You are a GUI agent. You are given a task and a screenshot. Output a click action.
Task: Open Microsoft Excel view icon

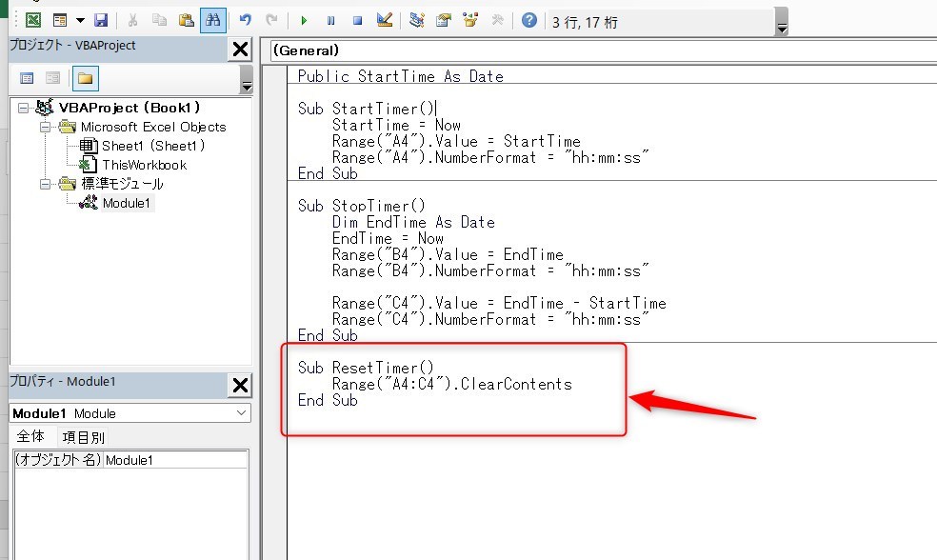[33, 20]
